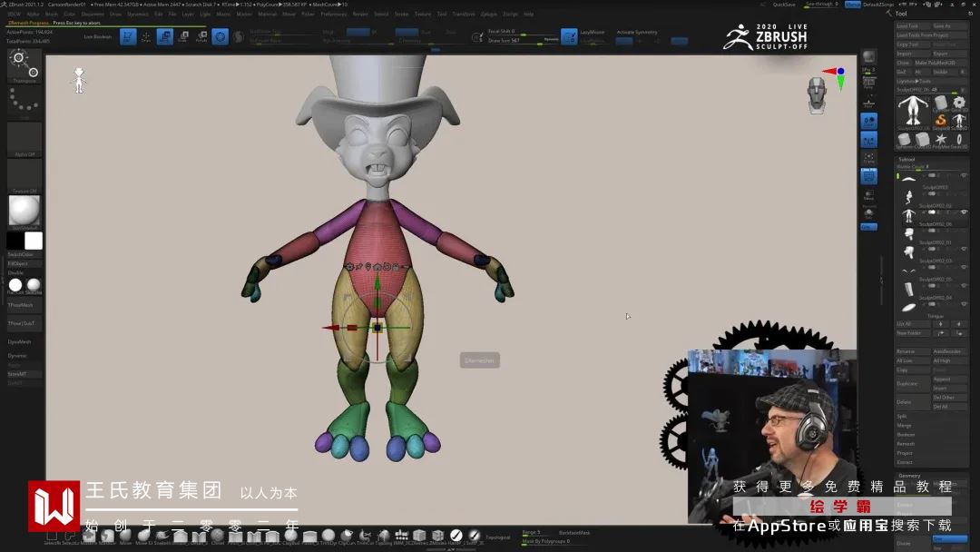
Task: Click the Export button
Action: point(949,54)
